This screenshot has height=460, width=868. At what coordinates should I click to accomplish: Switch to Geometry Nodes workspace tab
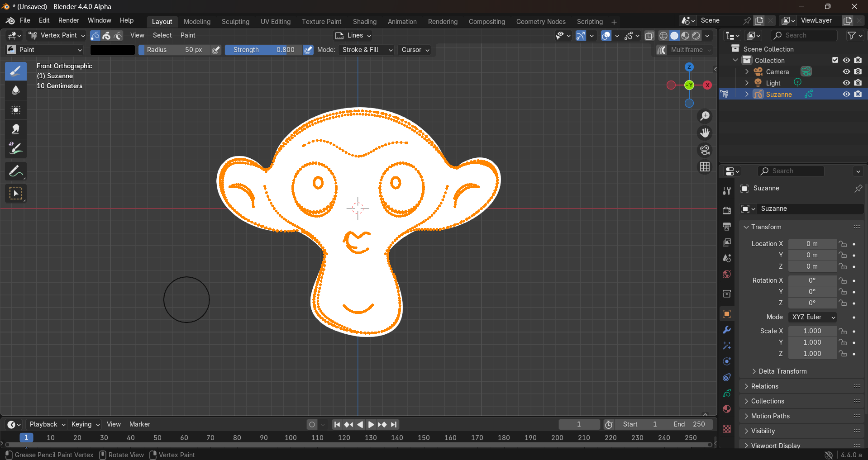[x=541, y=22]
